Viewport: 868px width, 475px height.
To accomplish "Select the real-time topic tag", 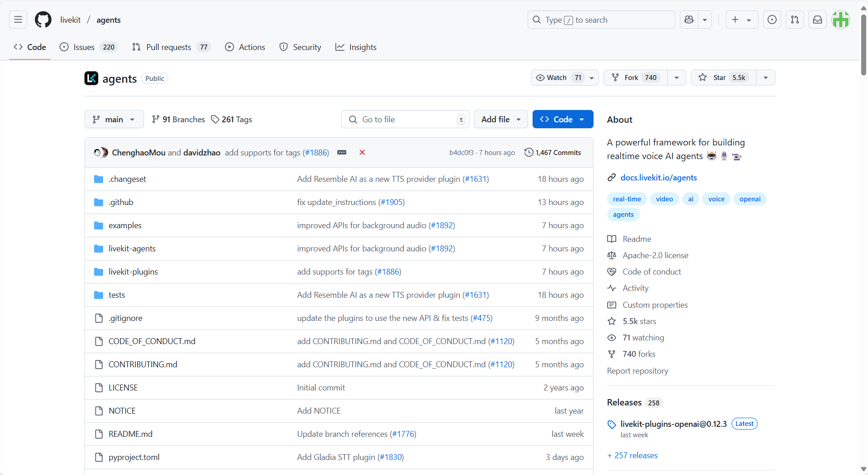I will pos(627,199).
